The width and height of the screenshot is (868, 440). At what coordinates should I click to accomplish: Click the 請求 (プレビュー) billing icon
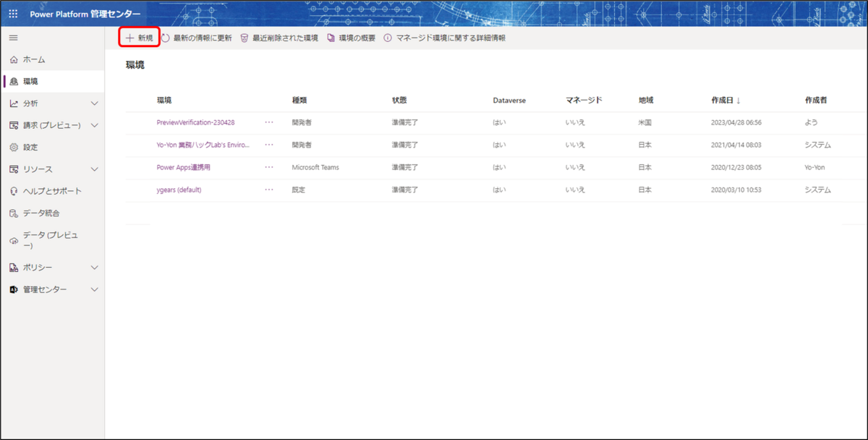point(14,125)
